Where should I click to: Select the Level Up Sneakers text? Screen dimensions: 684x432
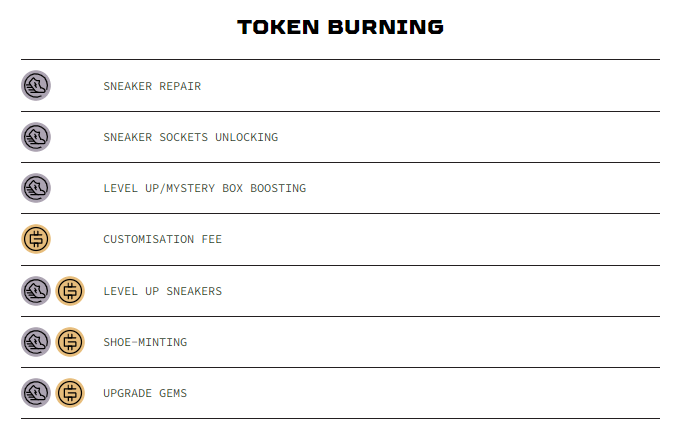pos(163,291)
